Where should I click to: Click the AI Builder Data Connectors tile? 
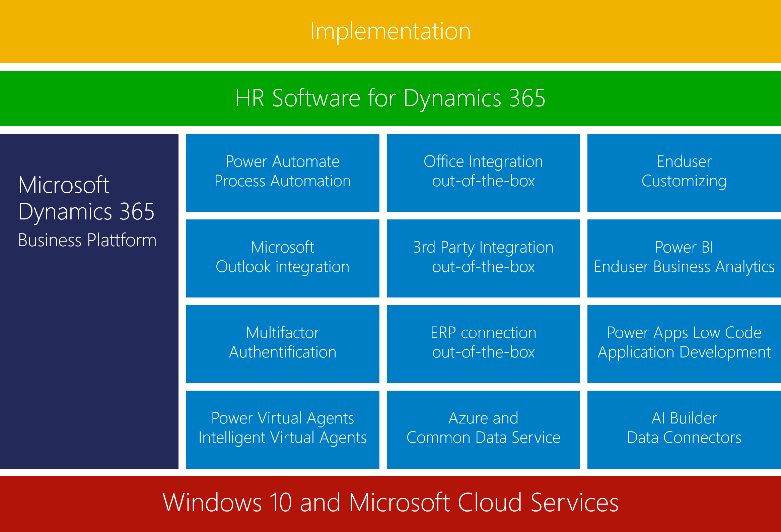point(684,429)
